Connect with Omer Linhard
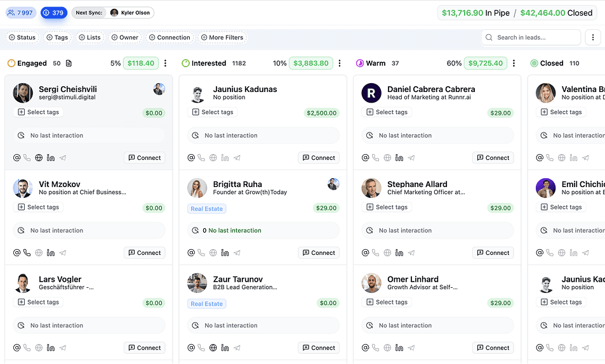Screen dimensions: 605x364 tap(493, 348)
